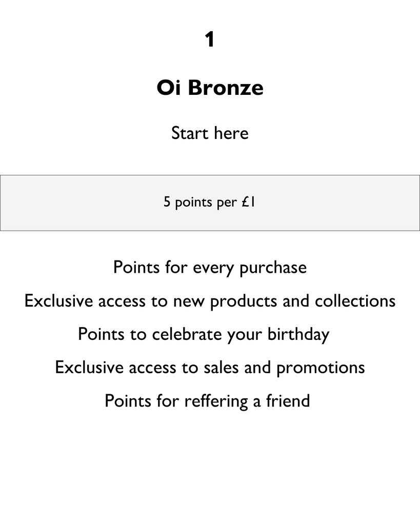This screenshot has height=525, width=420.
Task: Click the word here under Oi Bronze
Action: [231, 133]
